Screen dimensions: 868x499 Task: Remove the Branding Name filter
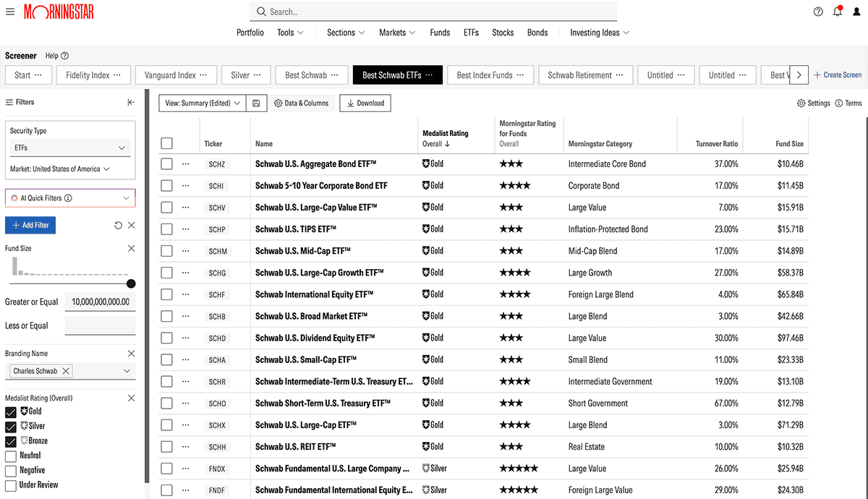click(131, 354)
